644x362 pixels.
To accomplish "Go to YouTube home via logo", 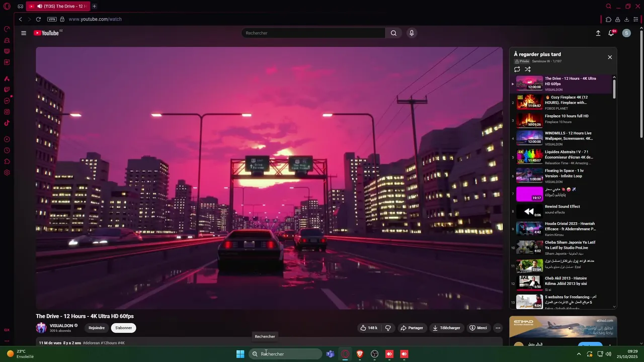I will [46, 33].
